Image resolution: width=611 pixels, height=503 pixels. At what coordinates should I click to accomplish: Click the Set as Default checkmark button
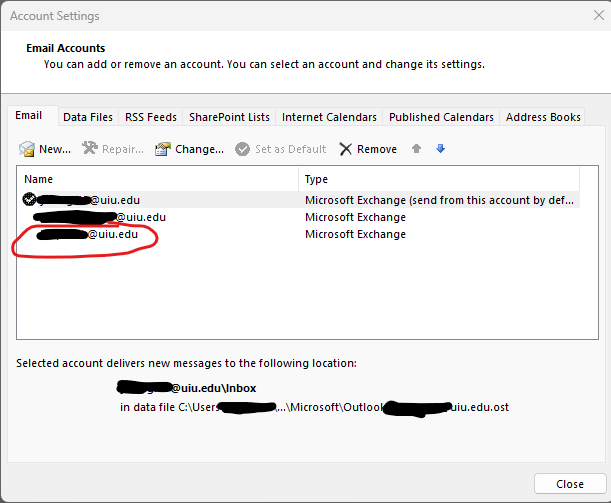coord(243,149)
